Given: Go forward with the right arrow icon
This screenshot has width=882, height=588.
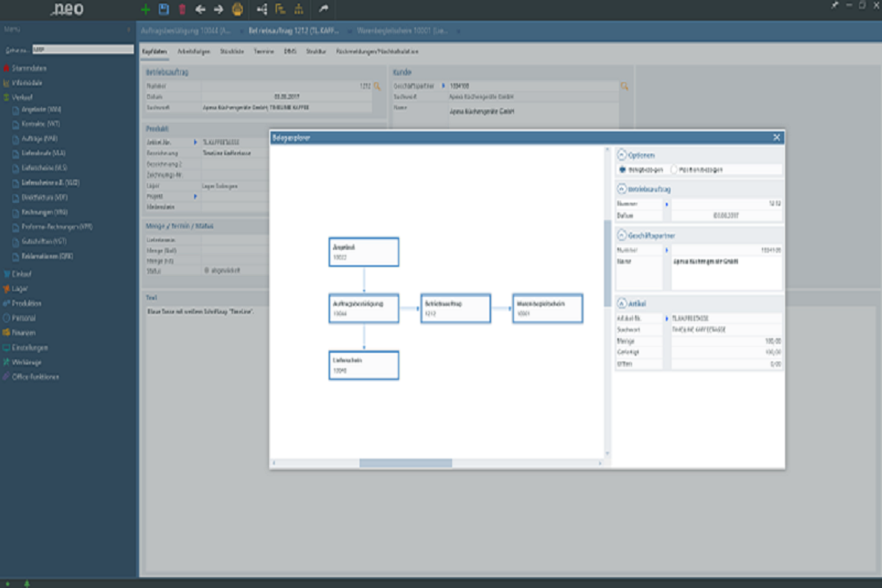Looking at the screenshot, I should tap(218, 10).
